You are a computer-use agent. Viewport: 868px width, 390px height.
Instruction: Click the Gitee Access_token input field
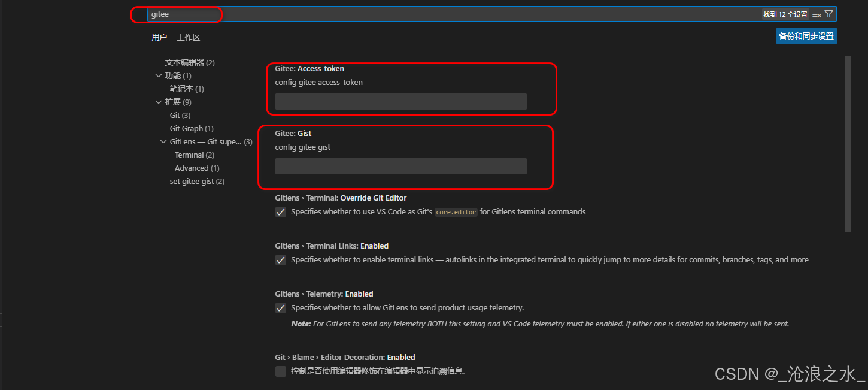400,101
